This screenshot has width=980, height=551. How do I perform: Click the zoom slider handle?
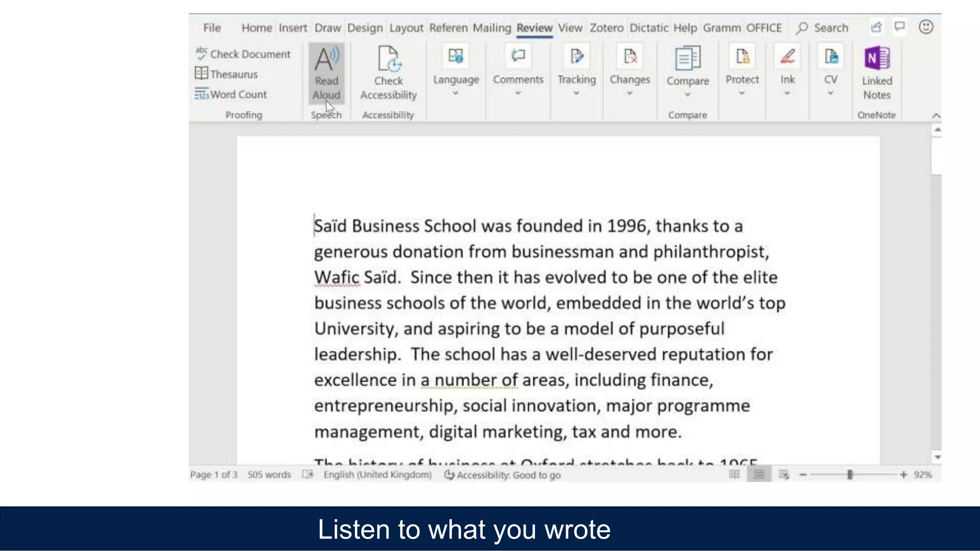(850, 474)
